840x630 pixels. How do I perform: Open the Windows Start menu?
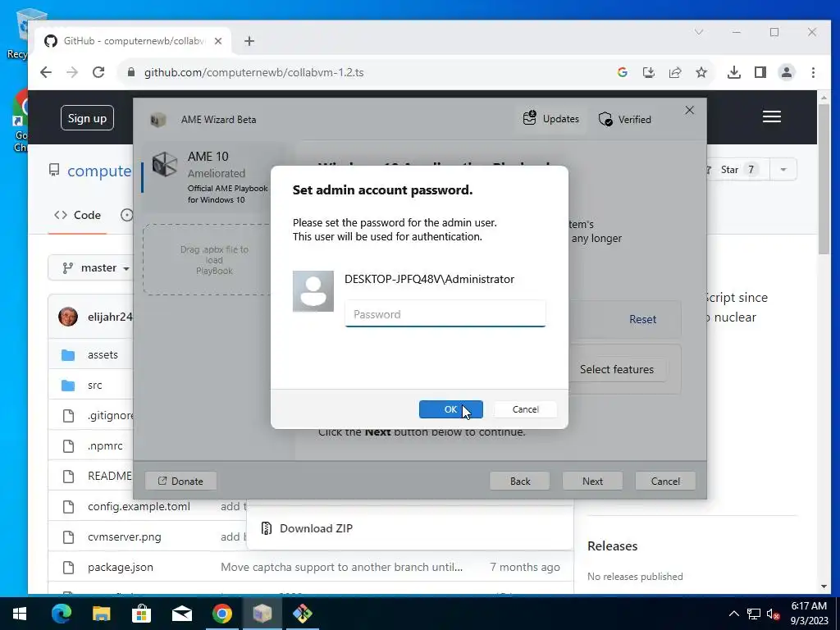(x=20, y=614)
